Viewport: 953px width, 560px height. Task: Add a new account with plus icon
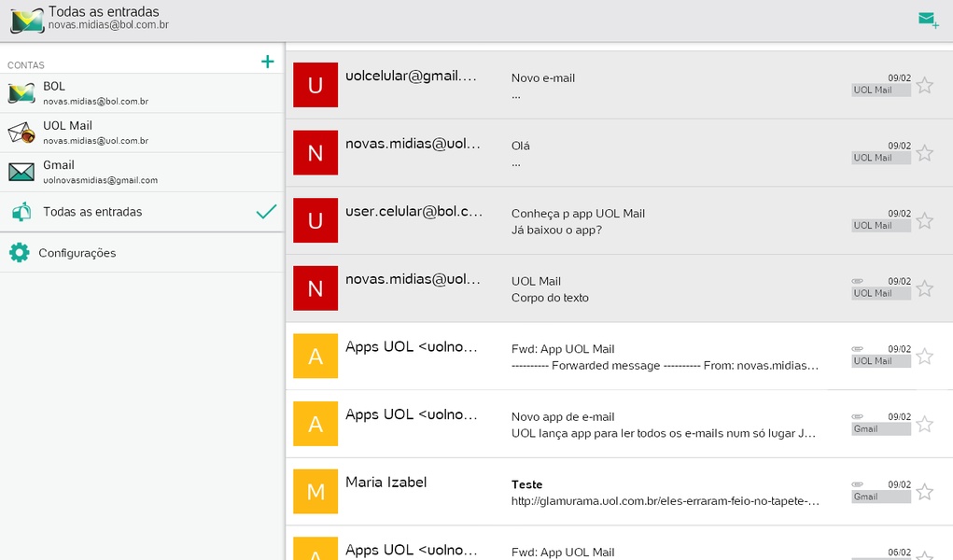tap(268, 62)
